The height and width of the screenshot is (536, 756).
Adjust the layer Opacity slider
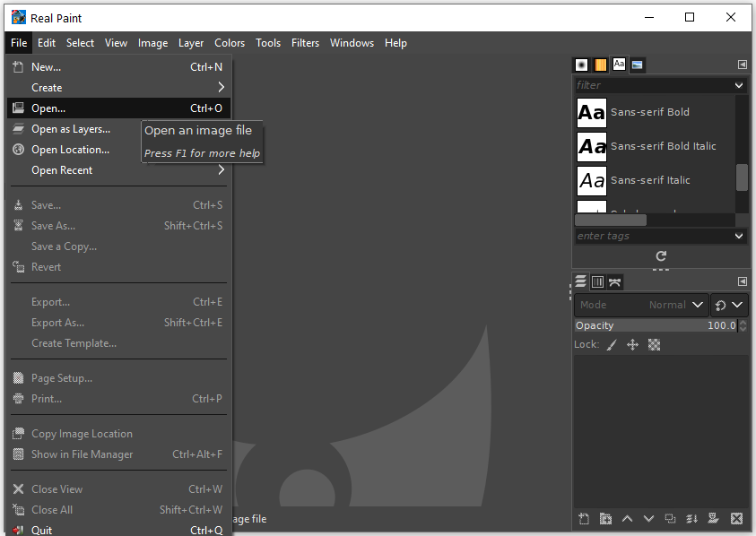click(656, 326)
